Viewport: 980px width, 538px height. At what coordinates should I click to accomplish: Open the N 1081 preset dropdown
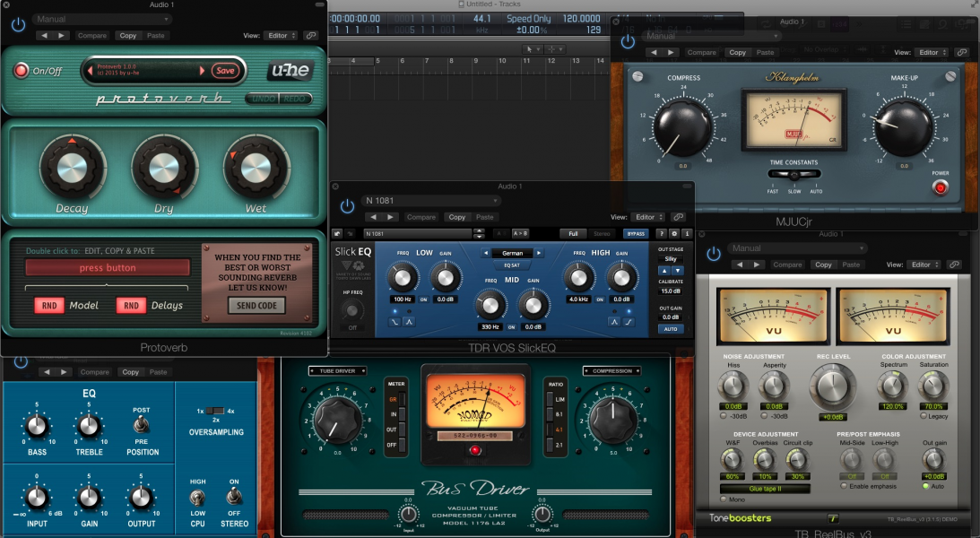tap(429, 201)
